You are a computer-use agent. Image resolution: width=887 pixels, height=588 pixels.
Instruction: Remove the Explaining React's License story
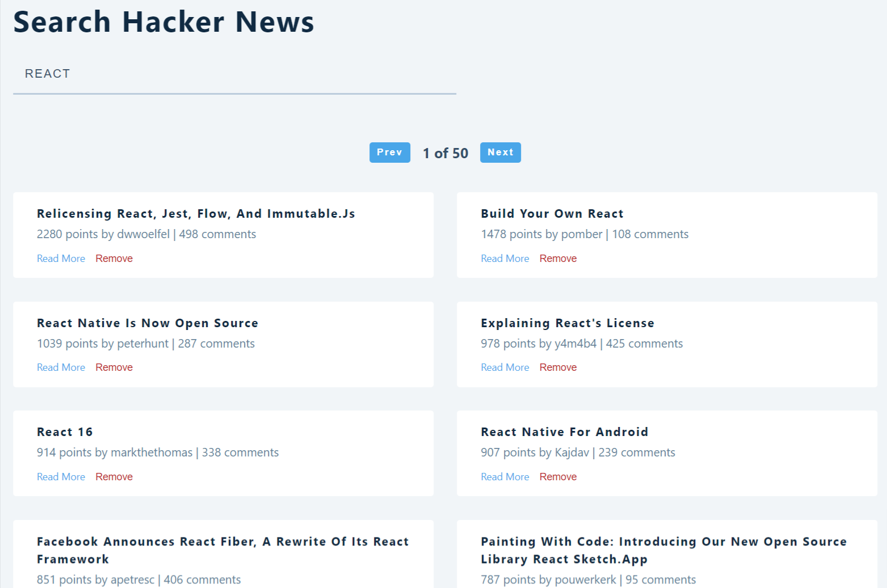558,367
